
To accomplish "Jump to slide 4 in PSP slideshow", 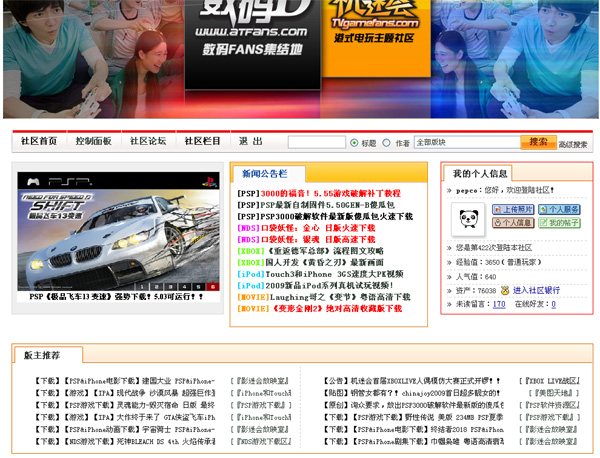I will click(184, 287).
